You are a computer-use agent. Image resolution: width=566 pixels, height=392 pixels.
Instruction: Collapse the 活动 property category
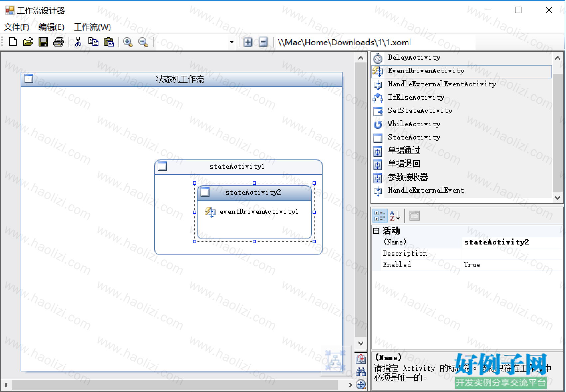[376, 231]
